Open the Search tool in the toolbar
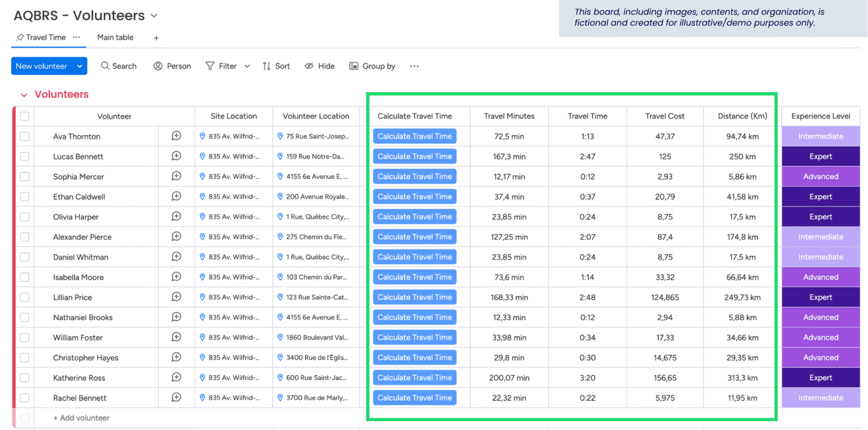The image size is (868, 430). pyautogui.click(x=118, y=66)
